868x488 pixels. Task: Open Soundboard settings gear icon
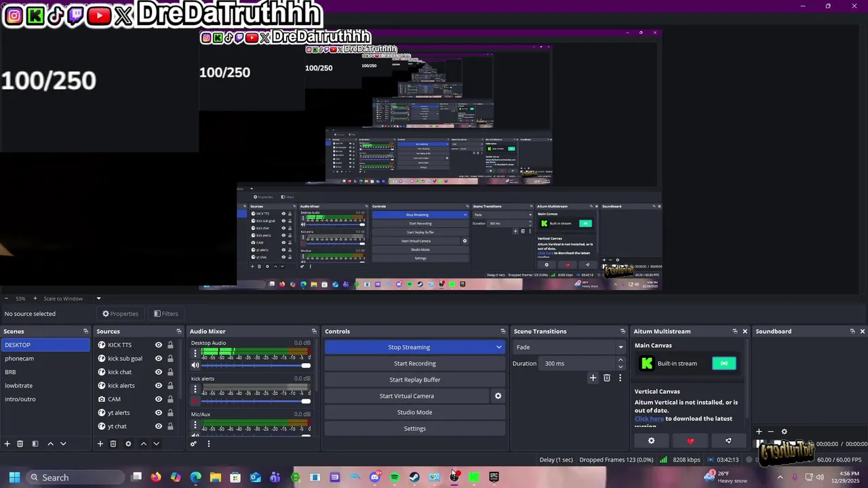785,432
